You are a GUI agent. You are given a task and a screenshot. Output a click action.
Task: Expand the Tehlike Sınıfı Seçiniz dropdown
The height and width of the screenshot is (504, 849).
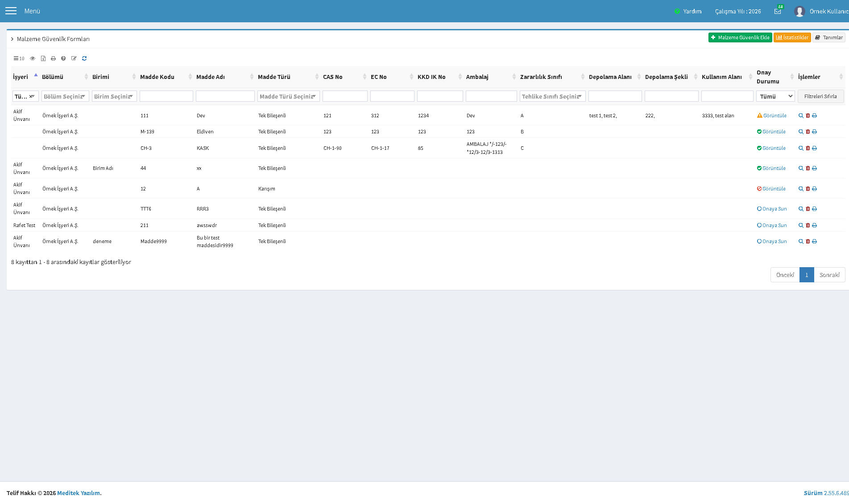552,96
